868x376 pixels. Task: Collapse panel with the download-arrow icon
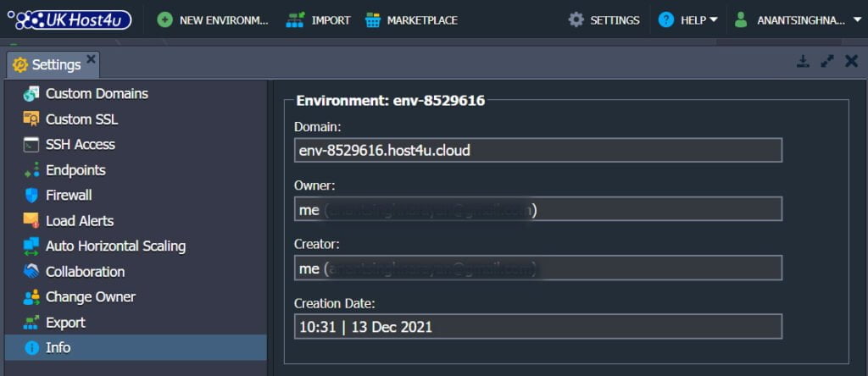pos(804,61)
